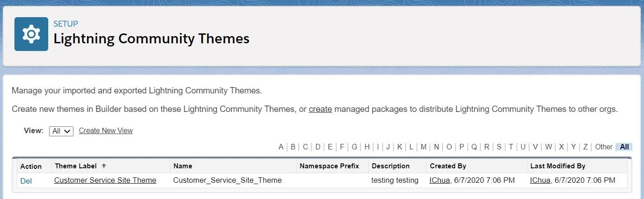Sort by Namespace Prefix column header
The image size is (644, 199).
[329, 166]
